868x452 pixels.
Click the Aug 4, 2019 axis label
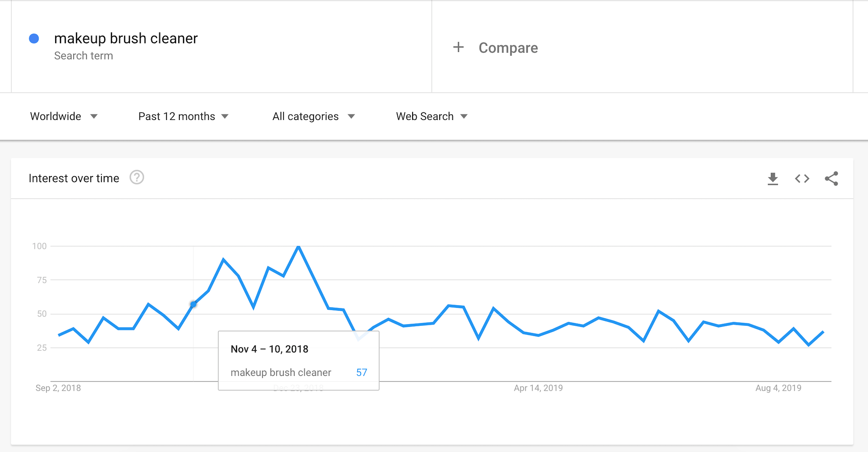778,388
